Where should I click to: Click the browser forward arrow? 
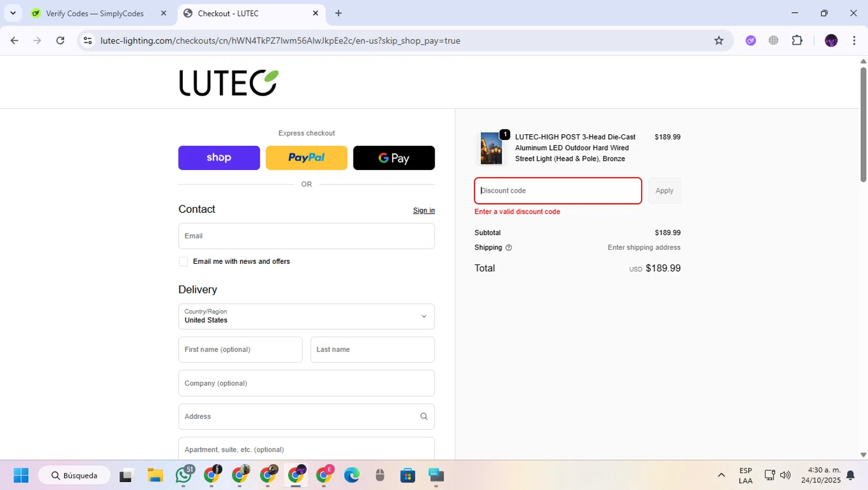coord(37,40)
